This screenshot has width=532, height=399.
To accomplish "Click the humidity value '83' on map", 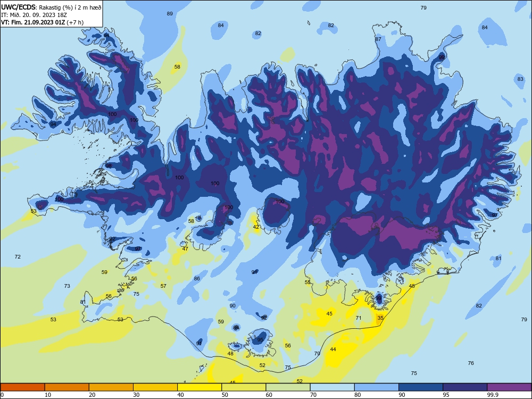I will click(520, 79).
